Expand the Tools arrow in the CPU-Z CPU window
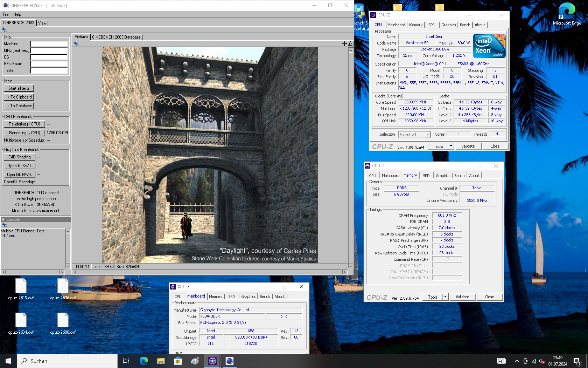The height and width of the screenshot is (368, 588). point(451,146)
